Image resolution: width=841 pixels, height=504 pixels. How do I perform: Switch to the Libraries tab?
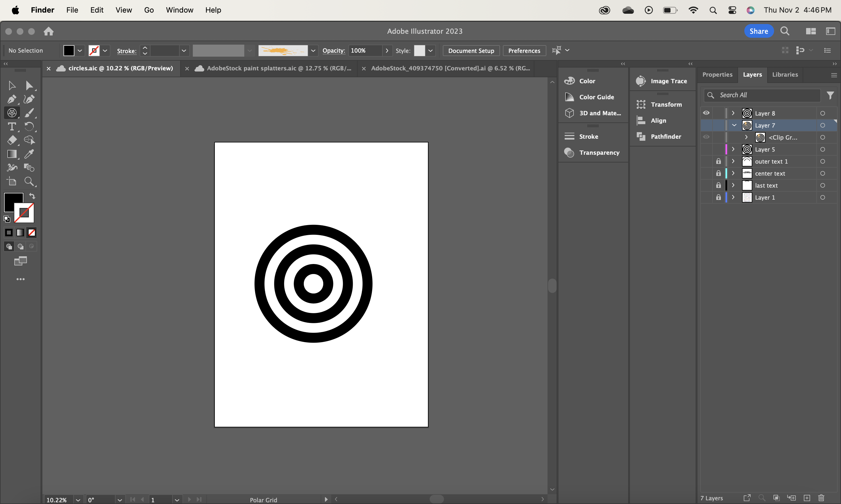pos(785,74)
